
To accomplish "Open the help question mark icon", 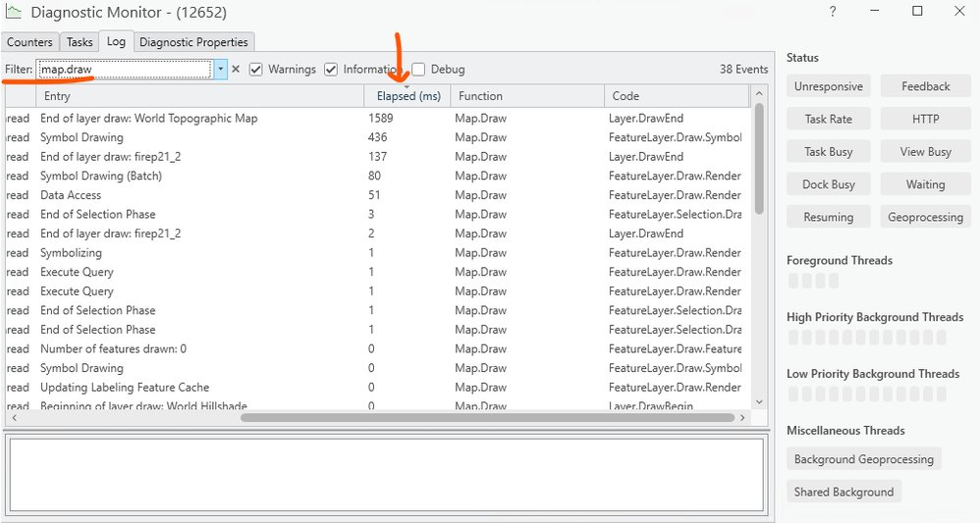I will click(x=833, y=11).
